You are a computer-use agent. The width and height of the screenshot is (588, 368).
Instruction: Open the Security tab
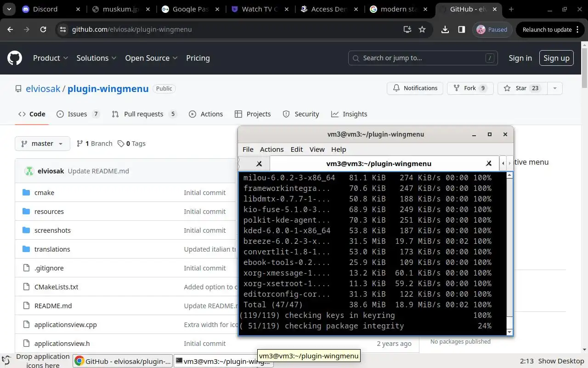pyautogui.click(x=301, y=114)
